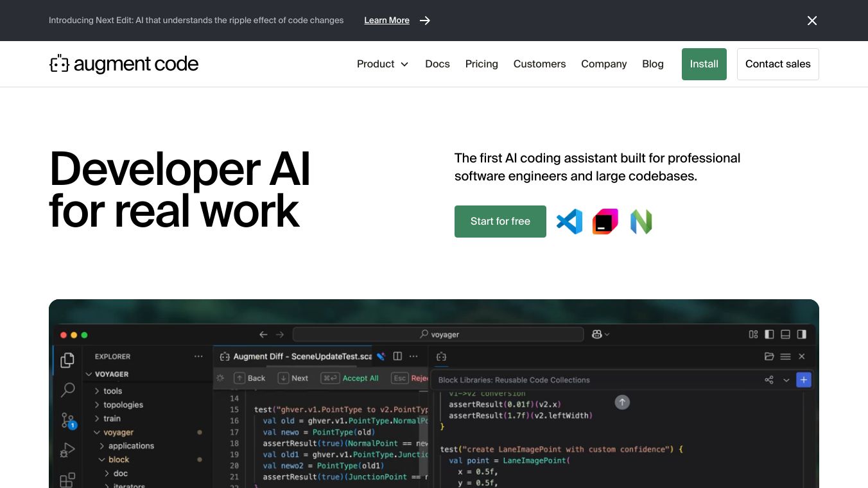Click Next in the diff toolbar
The image size is (868, 488).
coord(293,378)
